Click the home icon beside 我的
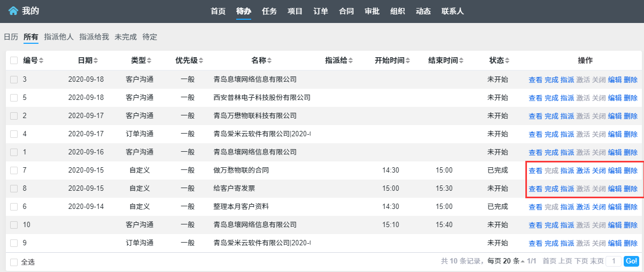644x272 pixels. tap(13, 11)
